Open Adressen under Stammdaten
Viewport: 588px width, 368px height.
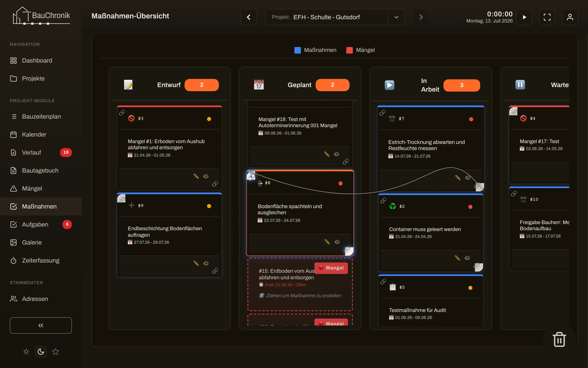[x=41, y=299]
